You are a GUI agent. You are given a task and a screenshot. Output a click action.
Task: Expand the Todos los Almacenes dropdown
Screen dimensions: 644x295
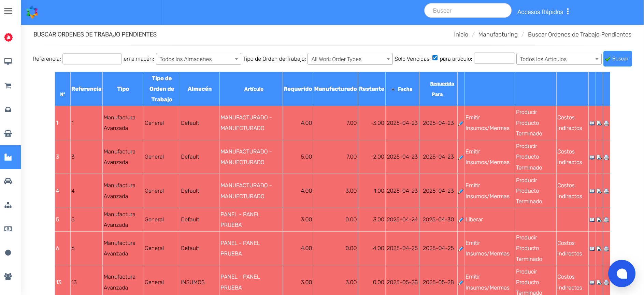pos(198,59)
